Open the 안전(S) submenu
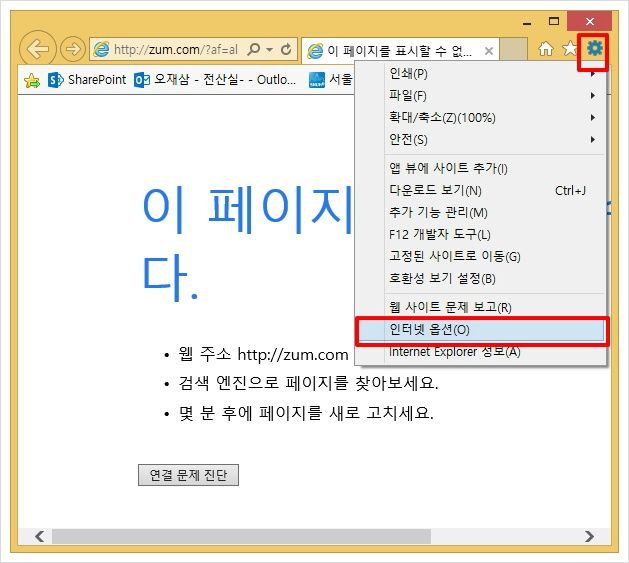This screenshot has height=563, width=629. 480,140
